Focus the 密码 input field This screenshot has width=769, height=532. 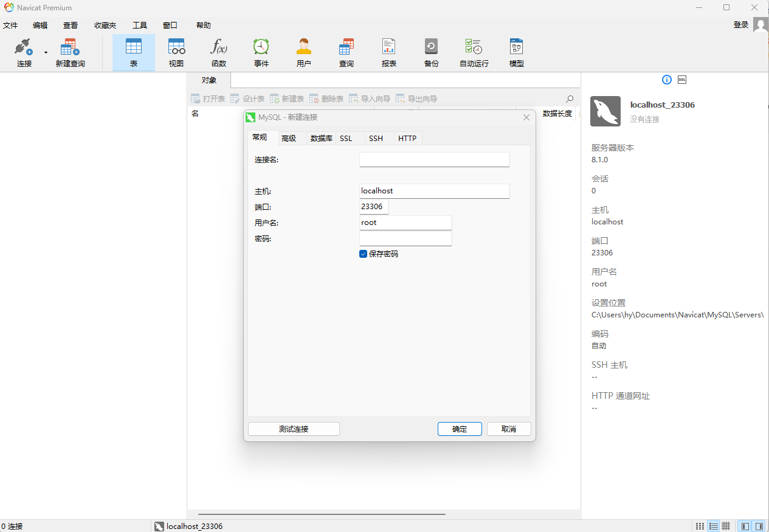(x=405, y=238)
